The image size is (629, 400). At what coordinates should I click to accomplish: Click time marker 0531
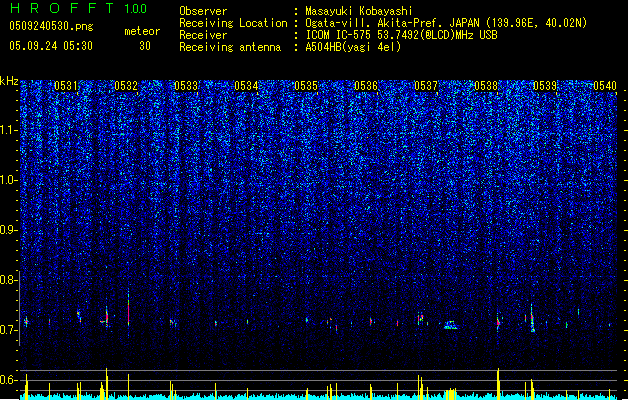point(66,86)
